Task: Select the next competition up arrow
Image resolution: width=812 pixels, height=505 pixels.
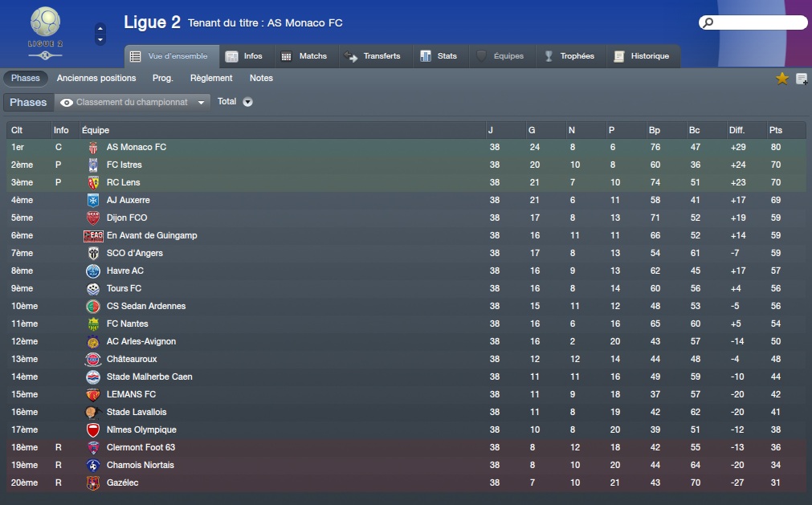Action: (x=100, y=29)
